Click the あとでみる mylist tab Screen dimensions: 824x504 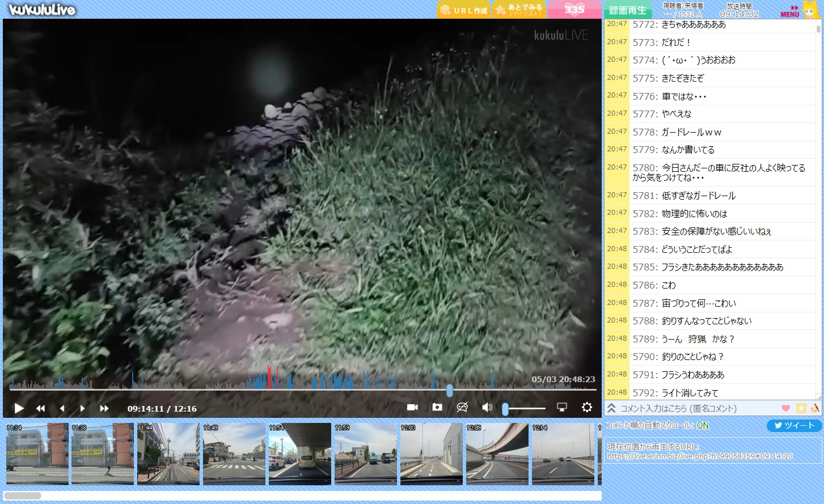pos(518,10)
